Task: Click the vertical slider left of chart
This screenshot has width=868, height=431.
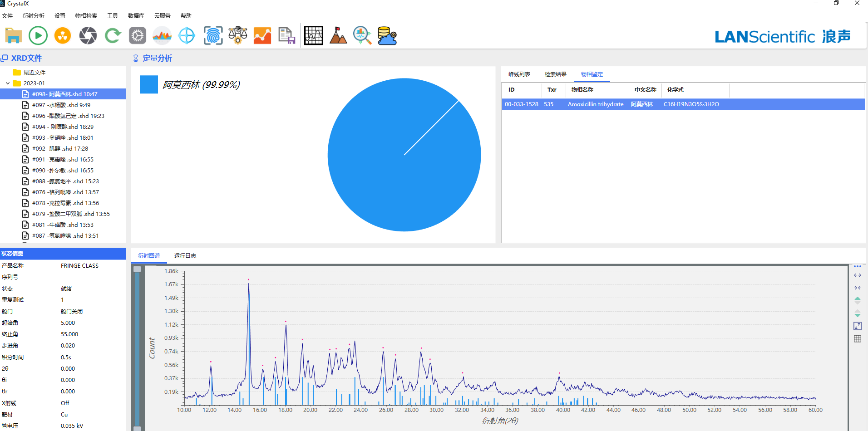Action: coord(137,347)
